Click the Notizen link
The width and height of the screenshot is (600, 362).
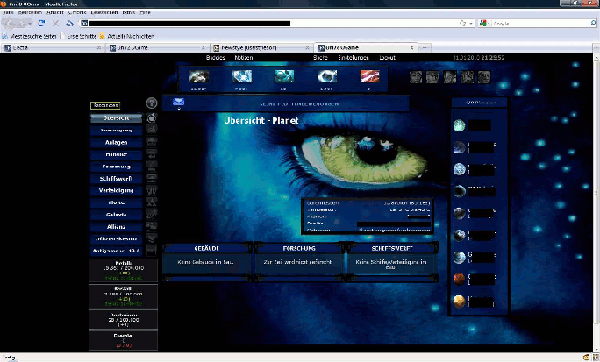[244, 57]
